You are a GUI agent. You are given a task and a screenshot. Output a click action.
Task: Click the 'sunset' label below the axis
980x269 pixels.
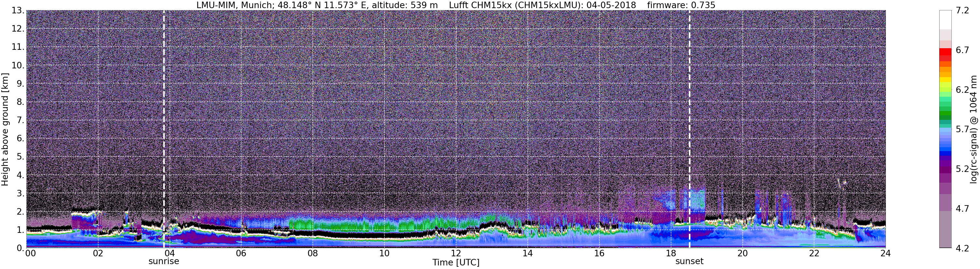click(689, 262)
